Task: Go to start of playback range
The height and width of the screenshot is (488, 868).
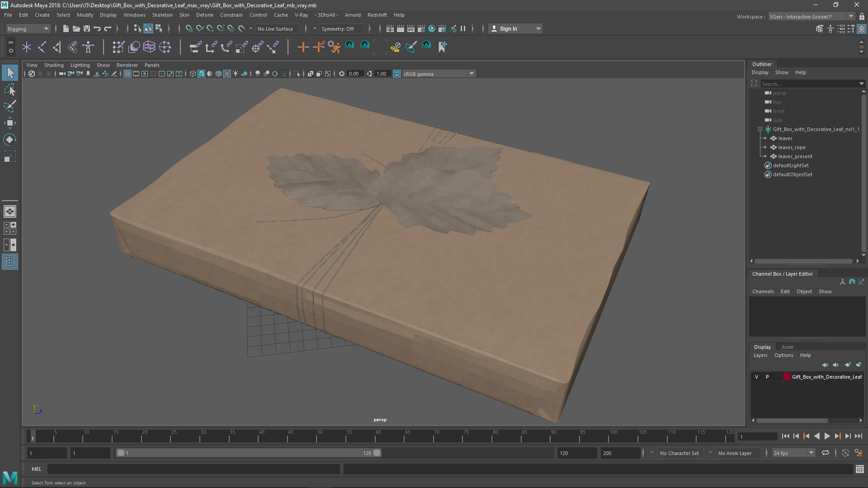Action: pyautogui.click(x=785, y=436)
